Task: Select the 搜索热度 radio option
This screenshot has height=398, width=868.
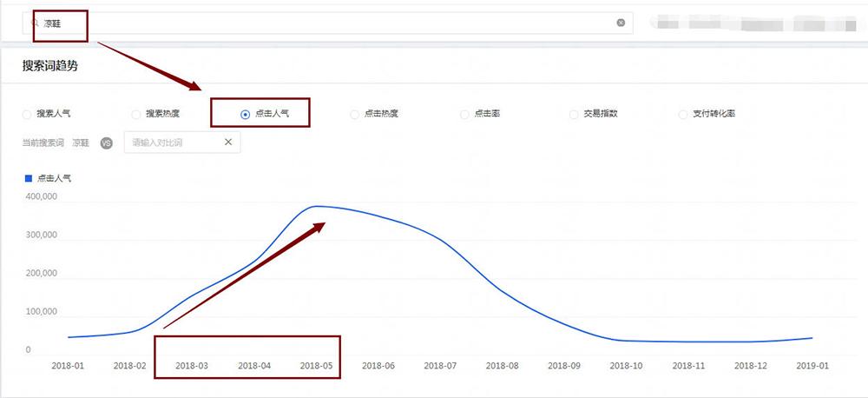Action: 136,114
